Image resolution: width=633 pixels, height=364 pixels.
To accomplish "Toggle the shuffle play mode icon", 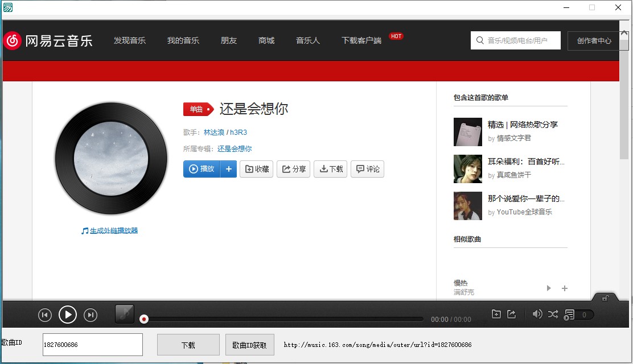I will (x=553, y=314).
